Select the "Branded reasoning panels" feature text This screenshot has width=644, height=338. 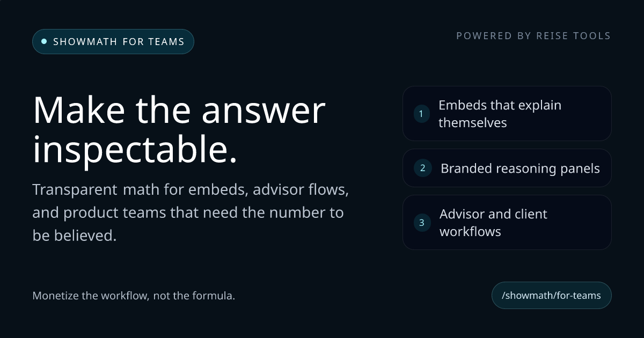pos(520,168)
